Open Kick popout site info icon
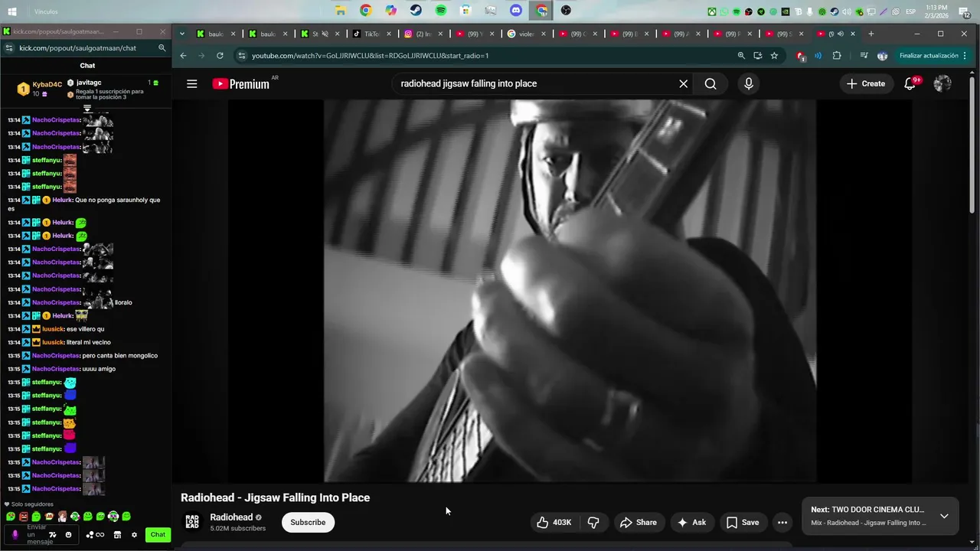 tap(8, 48)
